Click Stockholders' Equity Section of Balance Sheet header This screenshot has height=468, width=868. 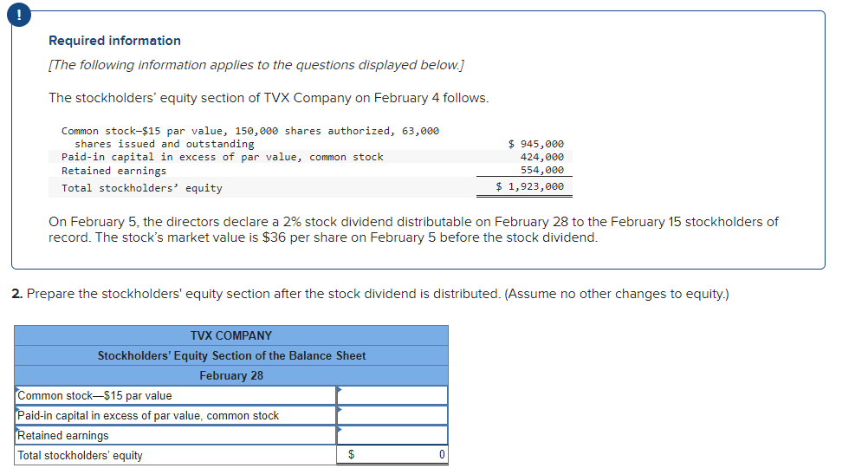231,355
